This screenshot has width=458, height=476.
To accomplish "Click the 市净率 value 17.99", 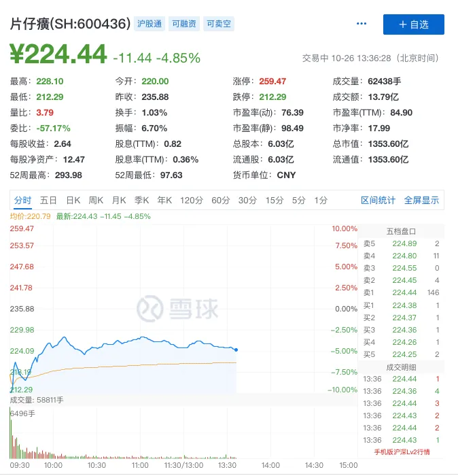I will click(379, 129).
